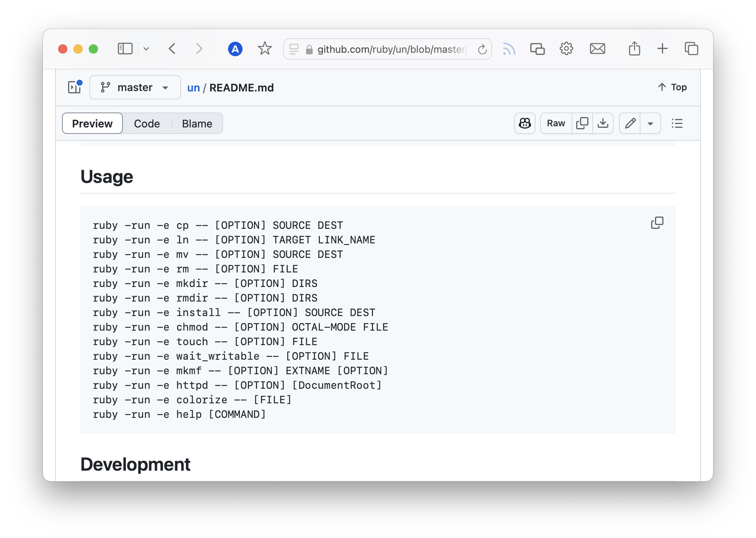The height and width of the screenshot is (538, 756).
Task: Click the Development heading
Action: click(x=135, y=464)
